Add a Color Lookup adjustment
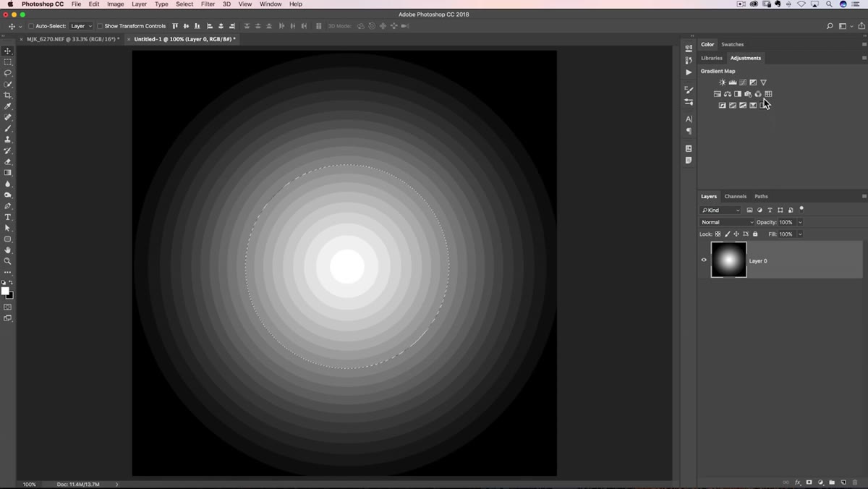Viewport: 868px width, 489px height. 768,94
